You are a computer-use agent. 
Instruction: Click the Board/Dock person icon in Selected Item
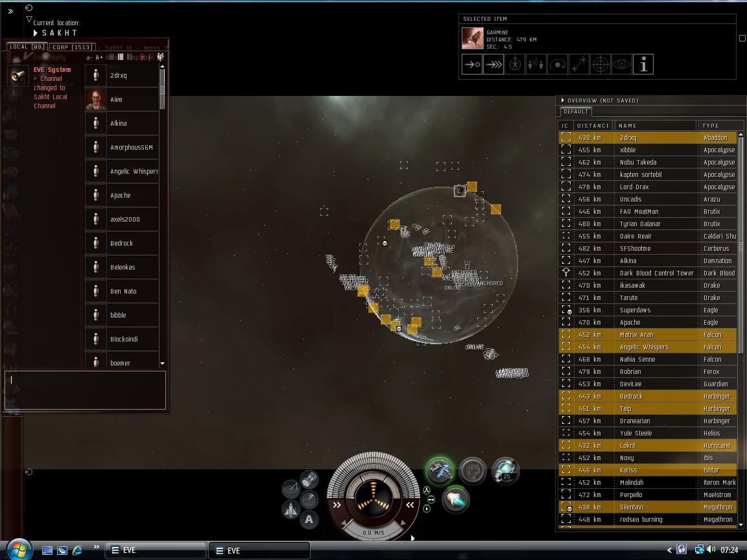tap(515, 64)
